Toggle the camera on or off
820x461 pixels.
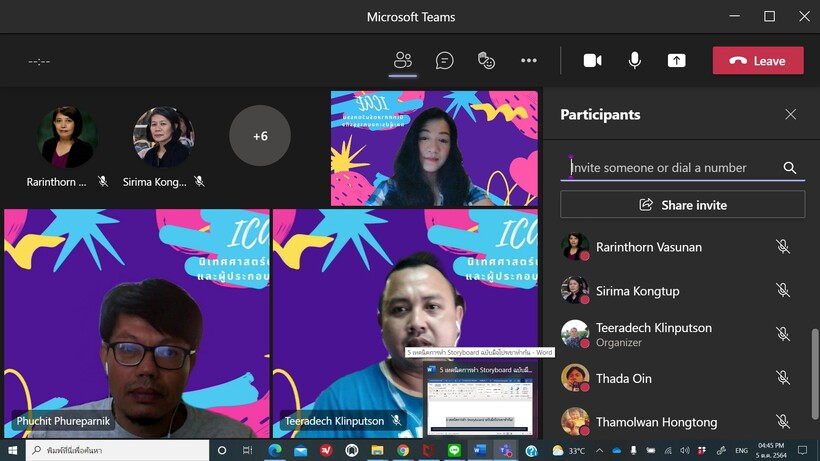(592, 60)
